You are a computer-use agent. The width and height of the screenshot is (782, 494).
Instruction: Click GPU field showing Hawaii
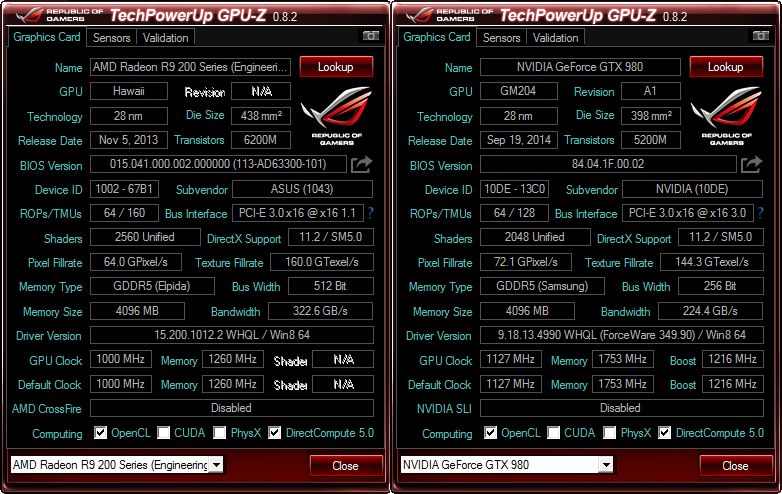[129, 91]
